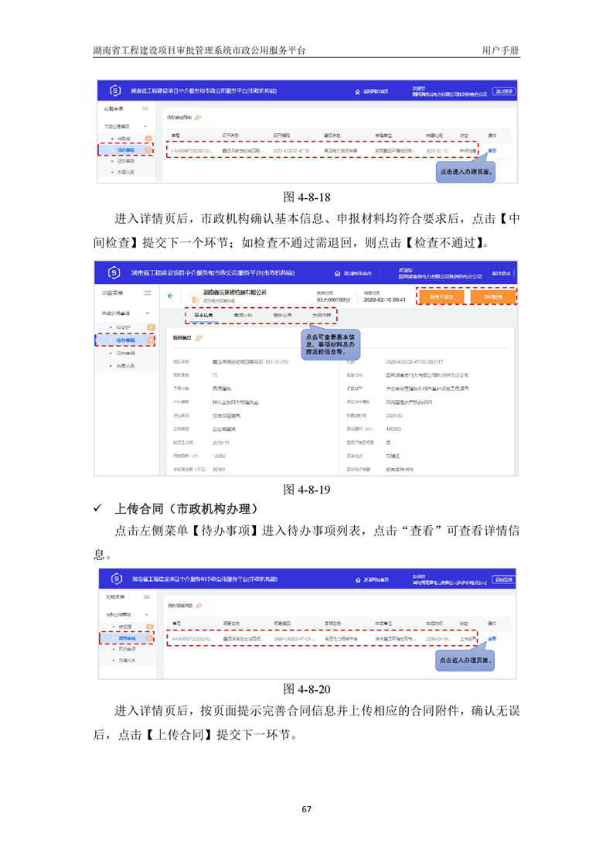
Task: Click 高压电力报装申请 cell in figure 4-8-18 row
Action: [341, 151]
